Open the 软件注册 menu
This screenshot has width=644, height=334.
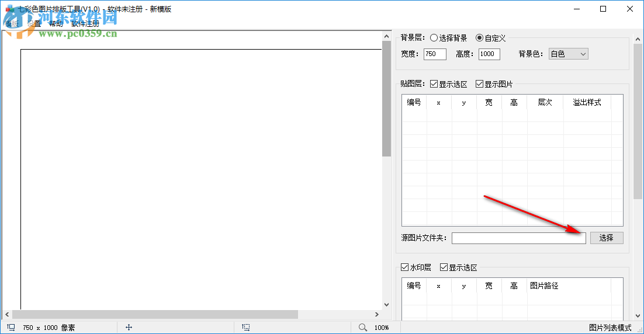click(85, 24)
